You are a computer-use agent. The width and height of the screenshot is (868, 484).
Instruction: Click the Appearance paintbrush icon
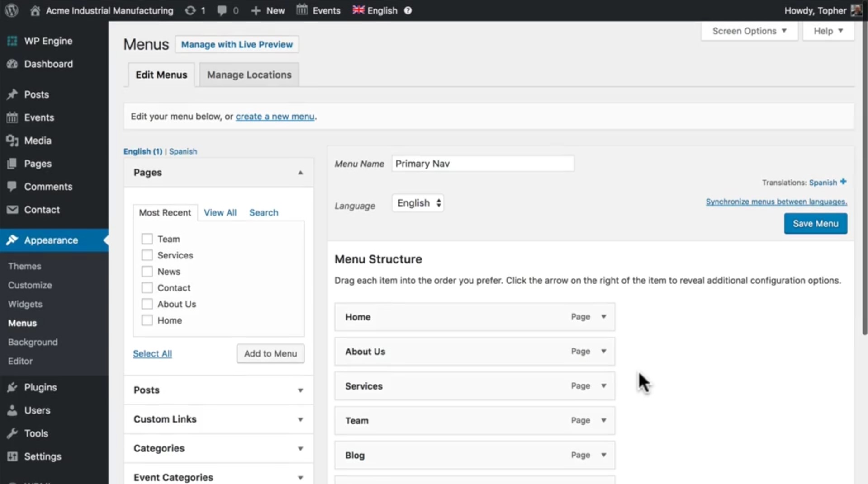[x=12, y=240]
